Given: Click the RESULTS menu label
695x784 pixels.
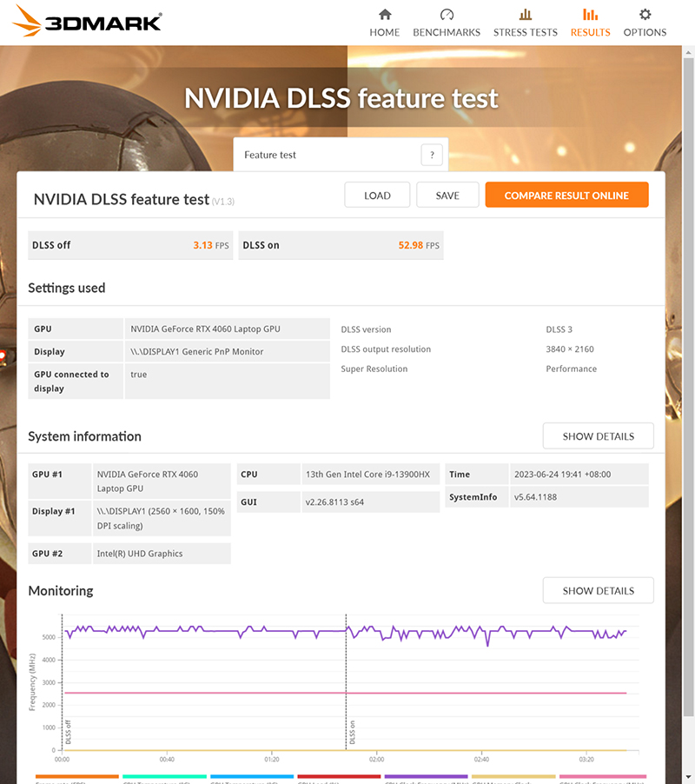Looking at the screenshot, I should [590, 32].
